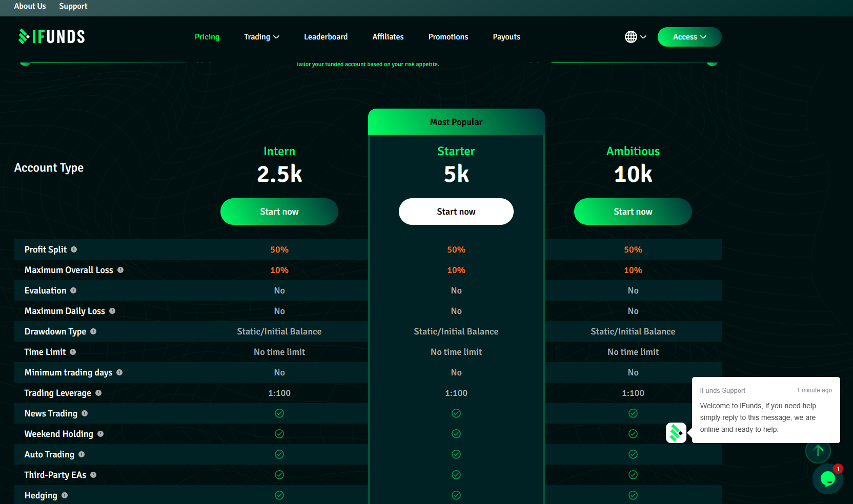Viewport: 853px width, 504px height.
Task: Navigate to Affiliates
Action: (388, 37)
